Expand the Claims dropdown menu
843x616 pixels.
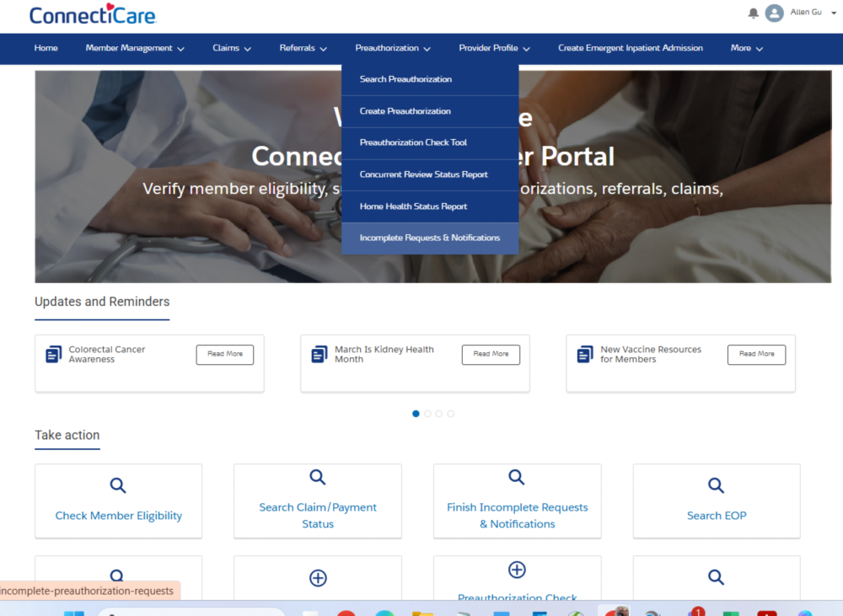(x=232, y=48)
